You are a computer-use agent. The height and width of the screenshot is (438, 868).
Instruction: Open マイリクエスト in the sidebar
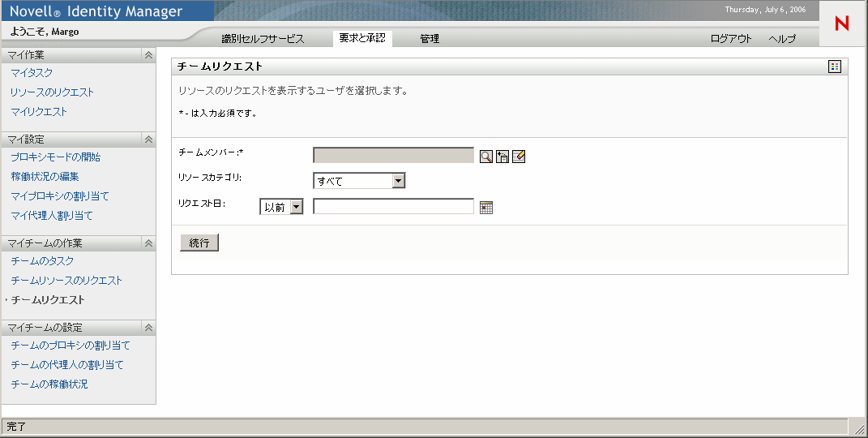39,111
